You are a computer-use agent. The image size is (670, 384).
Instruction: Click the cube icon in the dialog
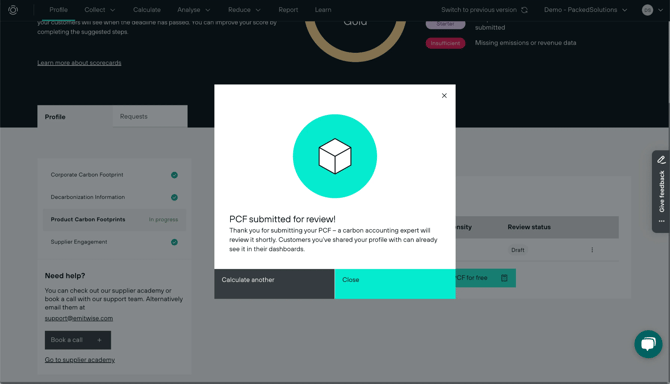(x=335, y=156)
